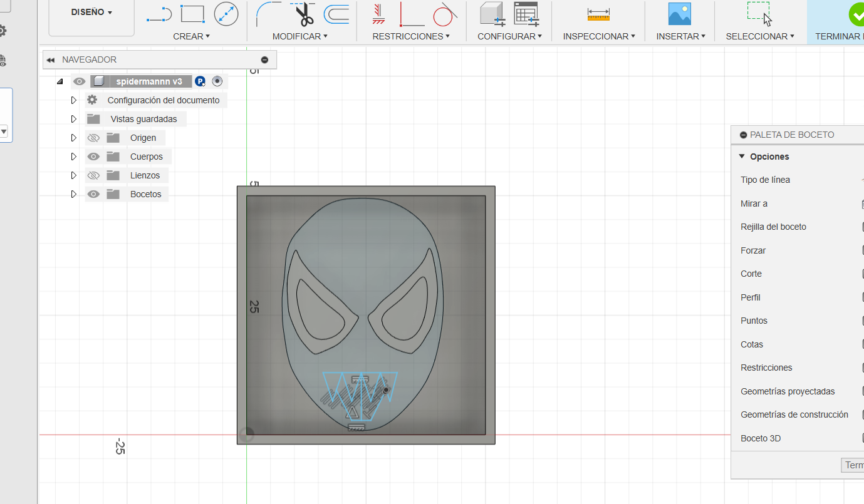
Task: Activate spidermannn v3 component radio button
Action: coord(217,81)
